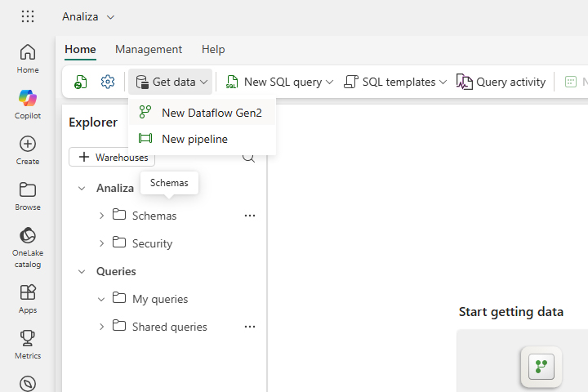Click the Metrics trophy icon

click(28, 338)
